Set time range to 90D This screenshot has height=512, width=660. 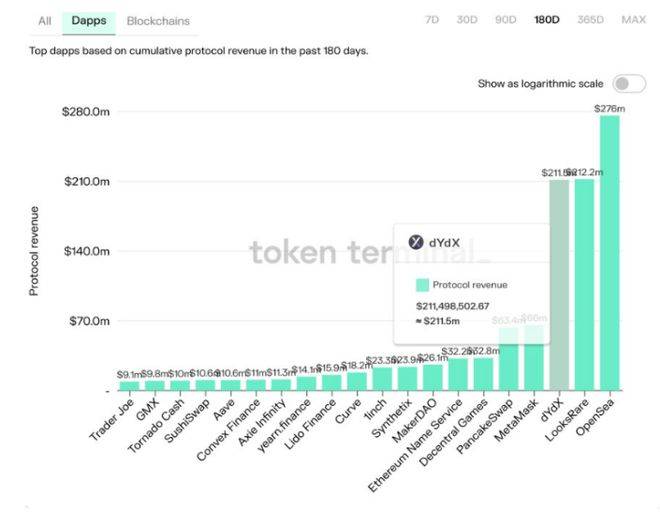coord(506,20)
